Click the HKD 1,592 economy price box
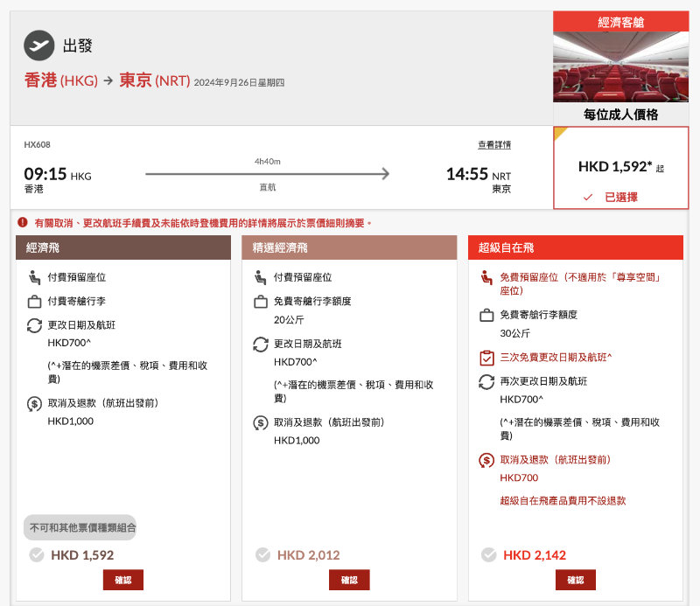700x606 pixels. coord(621,168)
